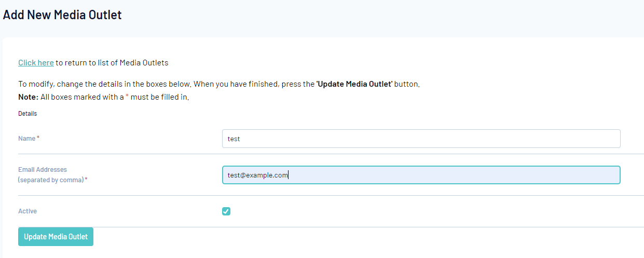Click into the Email Addresses text box
Screen dimensions: 644x258
[x=421, y=175]
